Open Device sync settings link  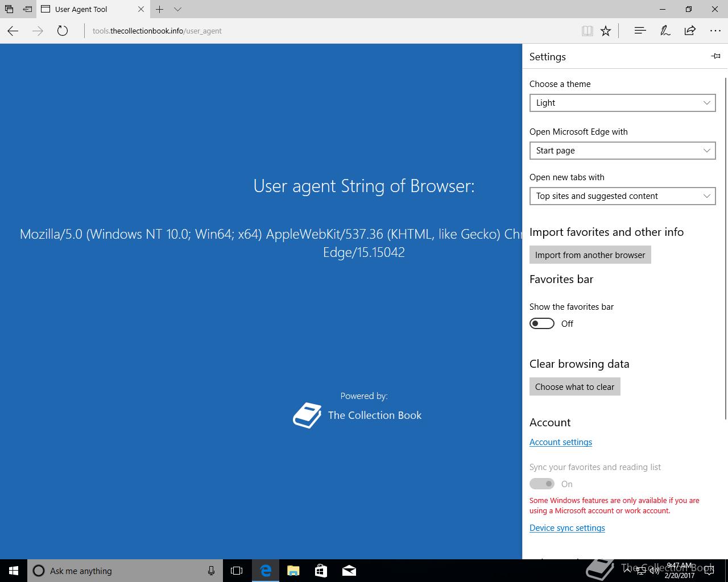(x=567, y=528)
